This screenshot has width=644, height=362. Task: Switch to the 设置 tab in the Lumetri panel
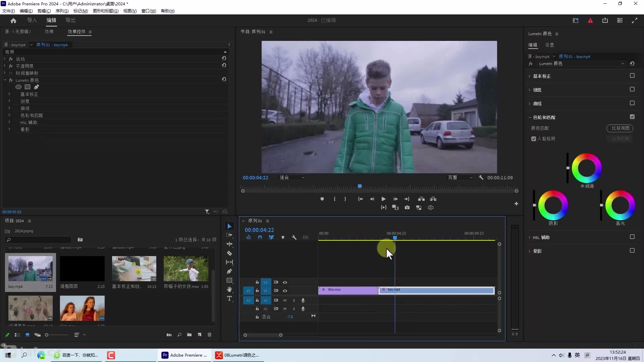pos(549,45)
